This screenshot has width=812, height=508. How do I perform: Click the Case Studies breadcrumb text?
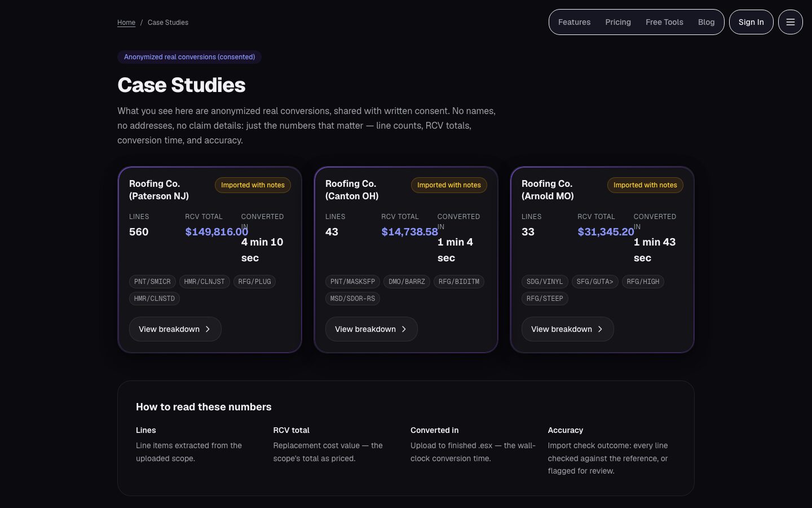[x=168, y=23]
